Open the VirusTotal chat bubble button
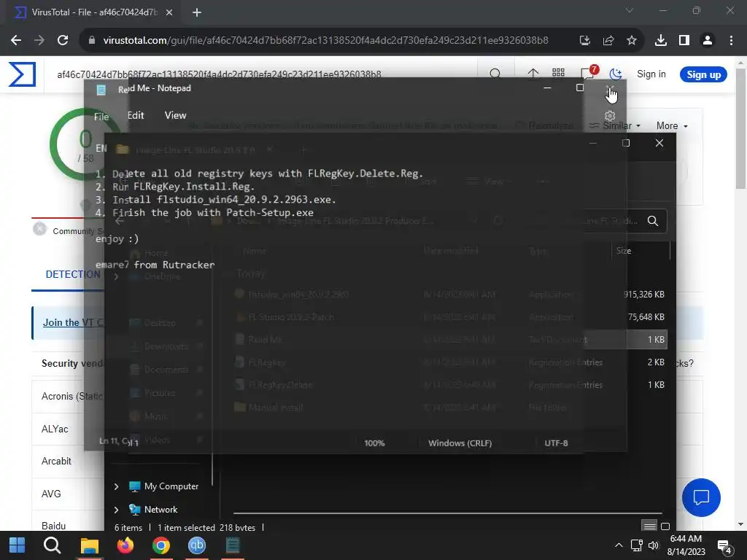The width and height of the screenshot is (747, 560). pos(701,497)
